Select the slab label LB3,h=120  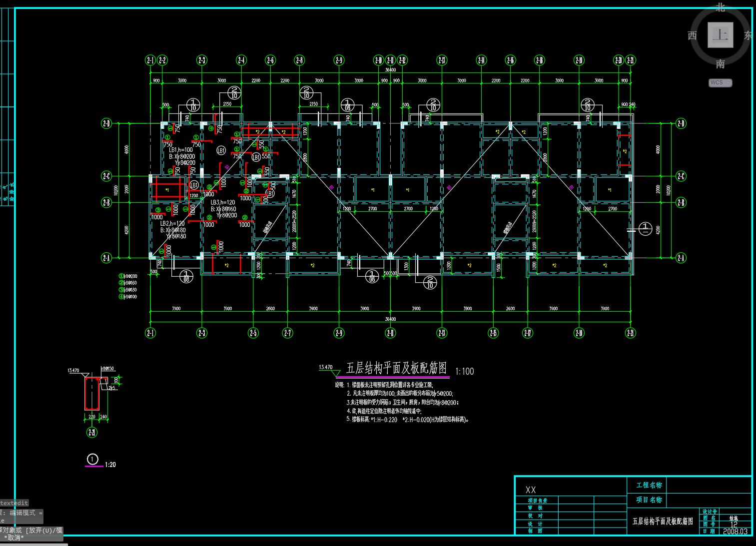223,203
